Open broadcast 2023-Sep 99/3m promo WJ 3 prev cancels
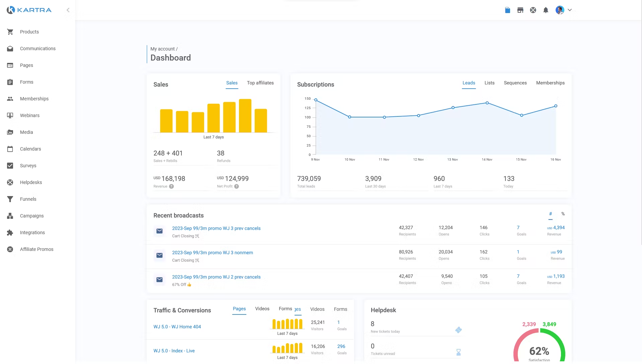 pyautogui.click(x=216, y=229)
